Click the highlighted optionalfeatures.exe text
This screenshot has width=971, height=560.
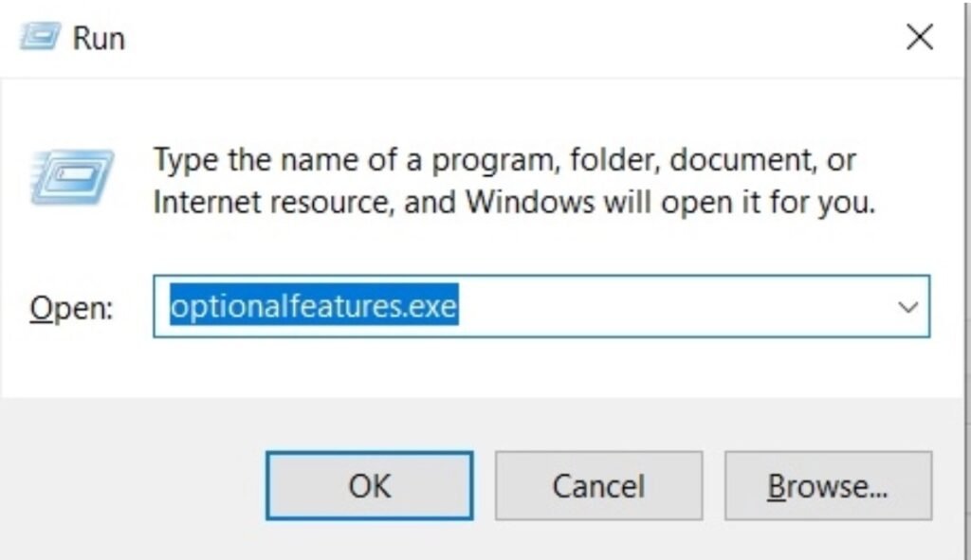point(313,305)
